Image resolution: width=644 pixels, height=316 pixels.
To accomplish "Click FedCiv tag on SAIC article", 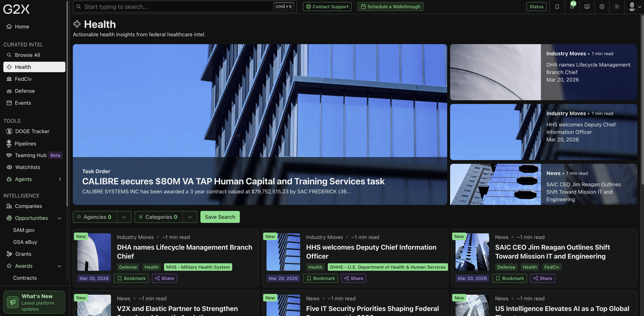I will (x=552, y=267).
